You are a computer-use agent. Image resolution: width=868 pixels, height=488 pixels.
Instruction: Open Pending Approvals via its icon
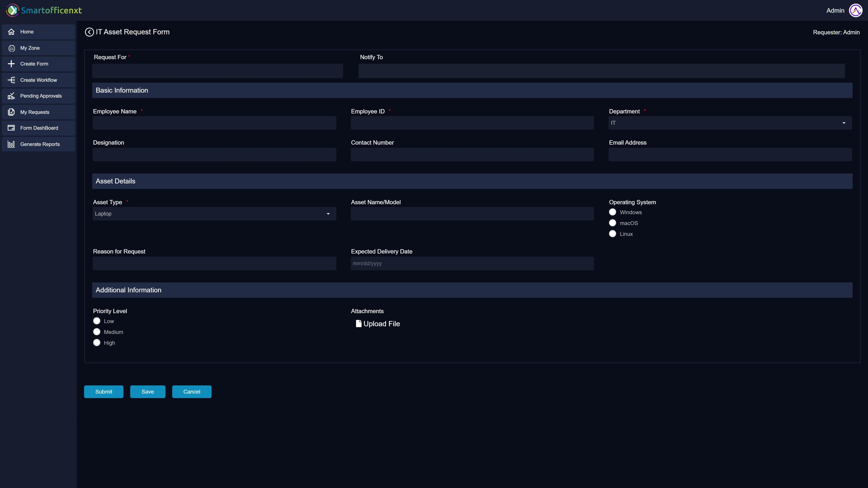12,96
